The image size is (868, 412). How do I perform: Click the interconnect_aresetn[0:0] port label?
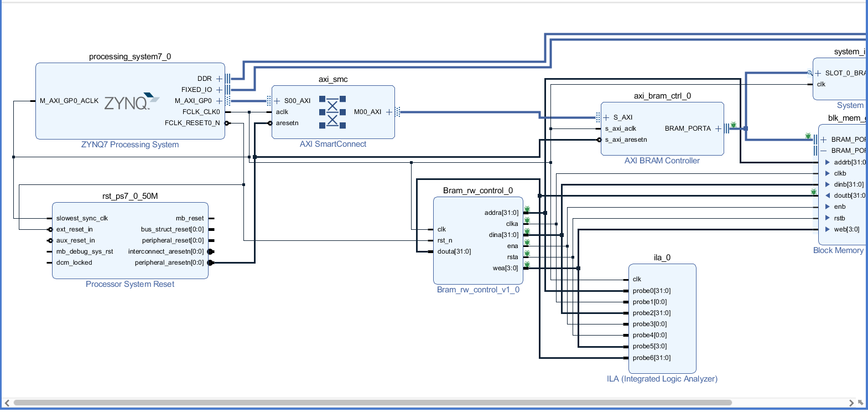pyautogui.click(x=166, y=251)
